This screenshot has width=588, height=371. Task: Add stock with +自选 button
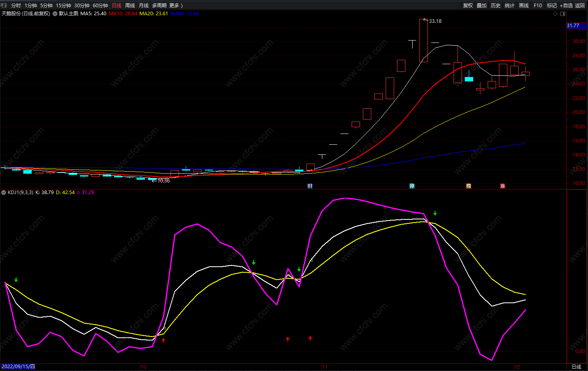566,5
